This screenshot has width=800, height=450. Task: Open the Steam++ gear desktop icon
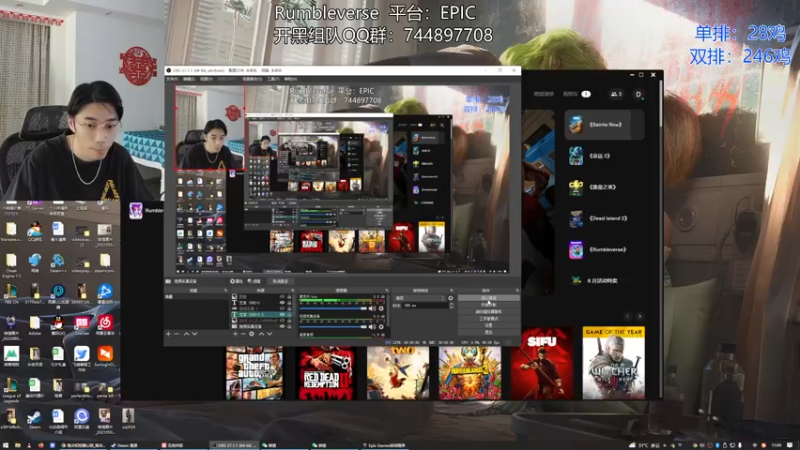click(58, 260)
